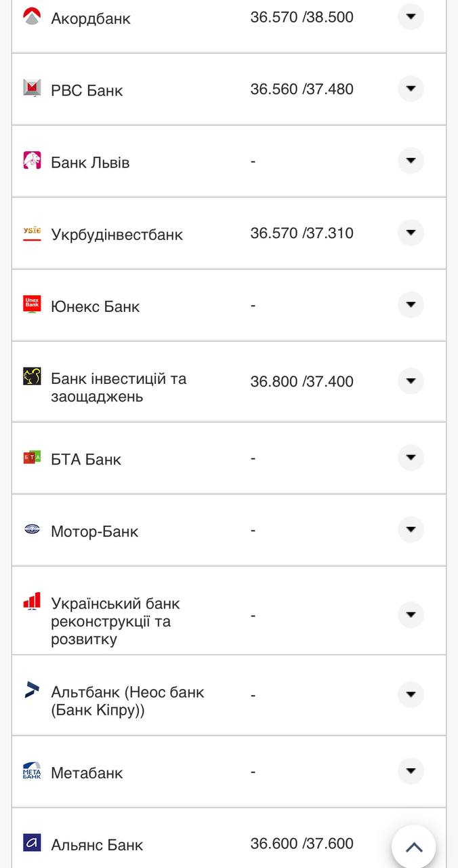Open the Український банк реконструкції page
458x868 pixels.
tap(114, 614)
